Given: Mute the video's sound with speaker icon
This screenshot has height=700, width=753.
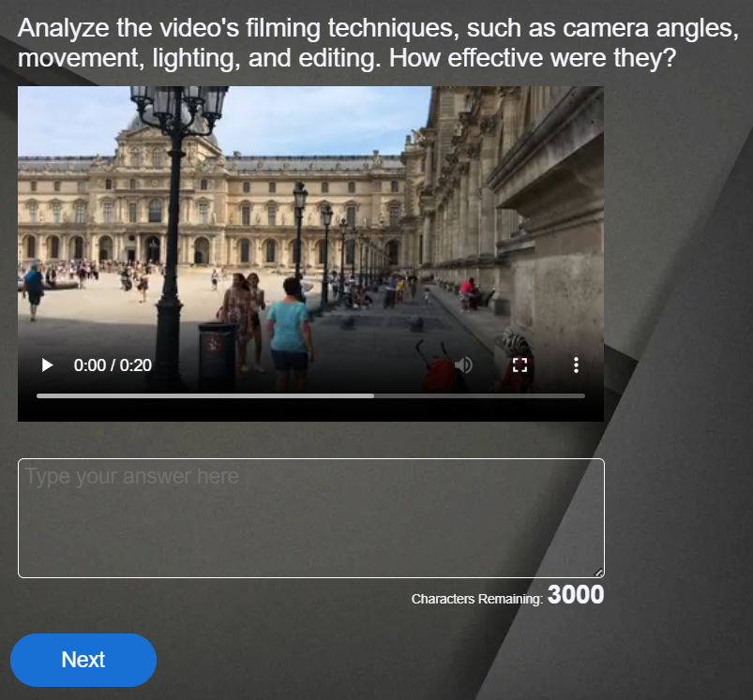Looking at the screenshot, I should pyautogui.click(x=463, y=365).
